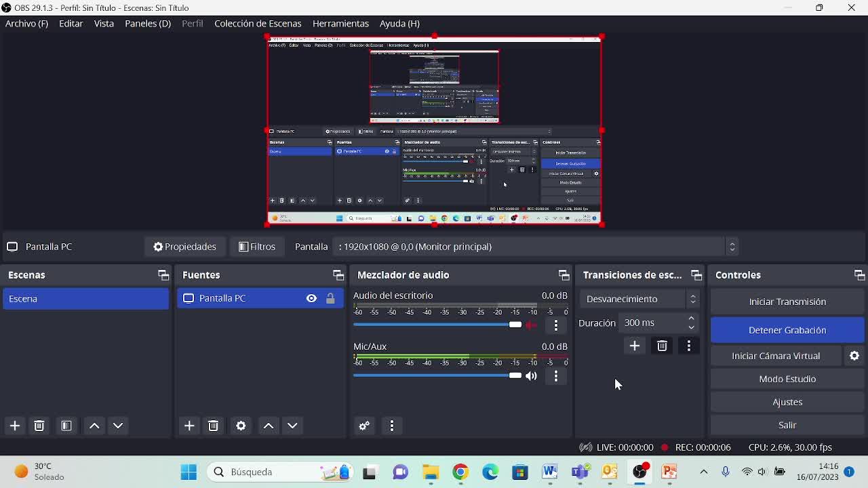Mute the Mic/Aux speaker icon

pos(532,375)
